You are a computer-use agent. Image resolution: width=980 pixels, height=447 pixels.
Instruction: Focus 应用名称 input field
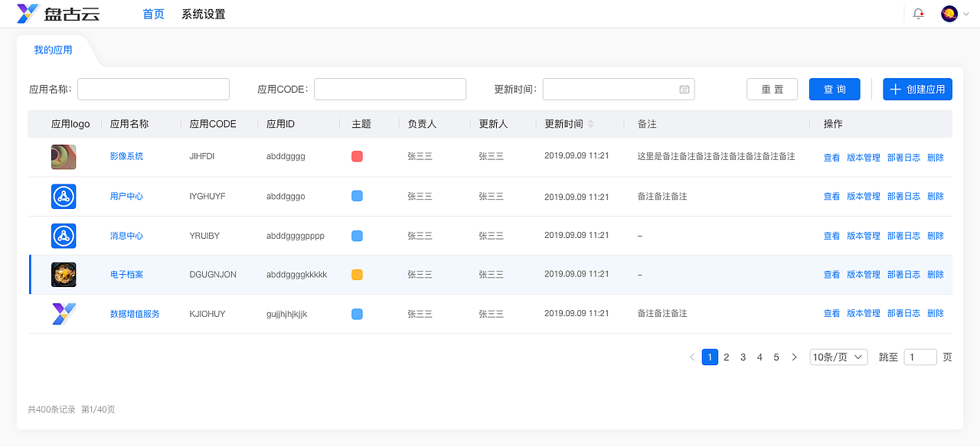pos(153,90)
